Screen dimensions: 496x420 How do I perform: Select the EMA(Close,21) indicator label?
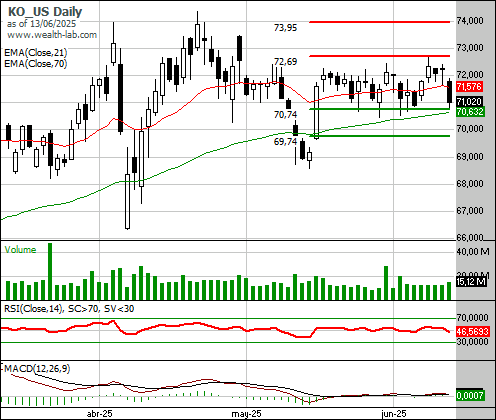(36, 53)
